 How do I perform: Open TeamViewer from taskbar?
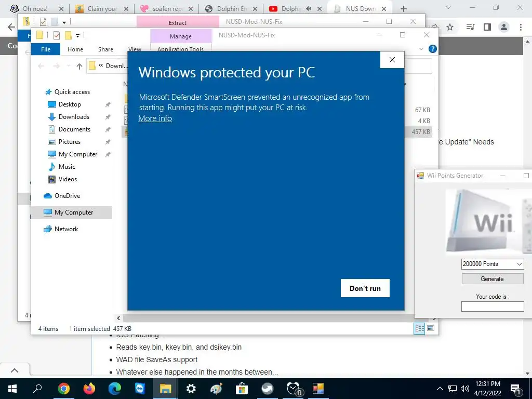coord(140,389)
